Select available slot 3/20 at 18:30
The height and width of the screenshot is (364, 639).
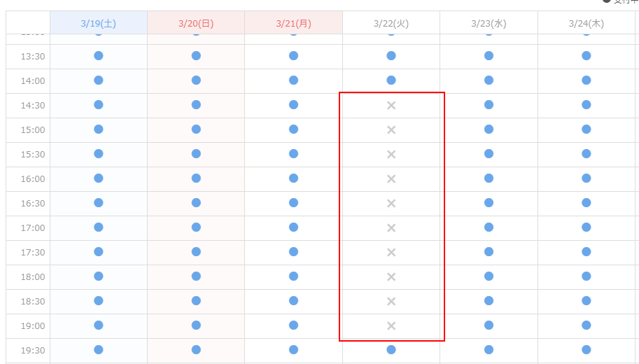(196, 301)
